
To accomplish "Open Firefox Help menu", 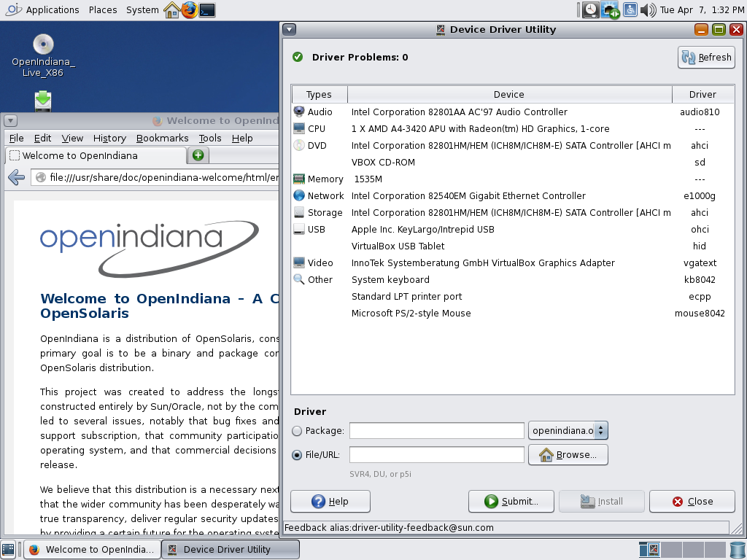I will point(242,138).
